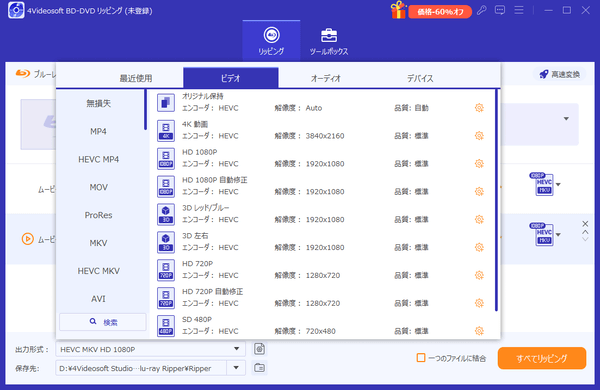Open the gift box promotion icon
The height and width of the screenshot is (390, 600).
coord(398,10)
